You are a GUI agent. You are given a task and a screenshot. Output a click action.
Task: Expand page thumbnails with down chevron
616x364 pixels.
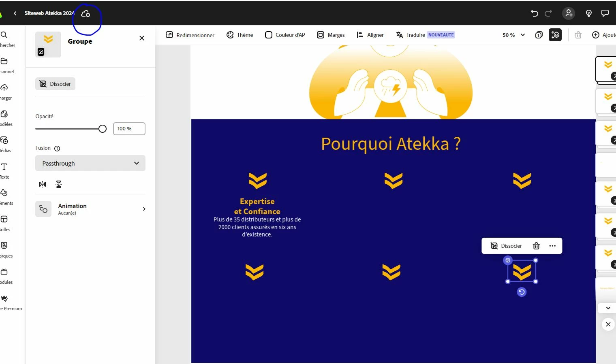click(608, 308)
